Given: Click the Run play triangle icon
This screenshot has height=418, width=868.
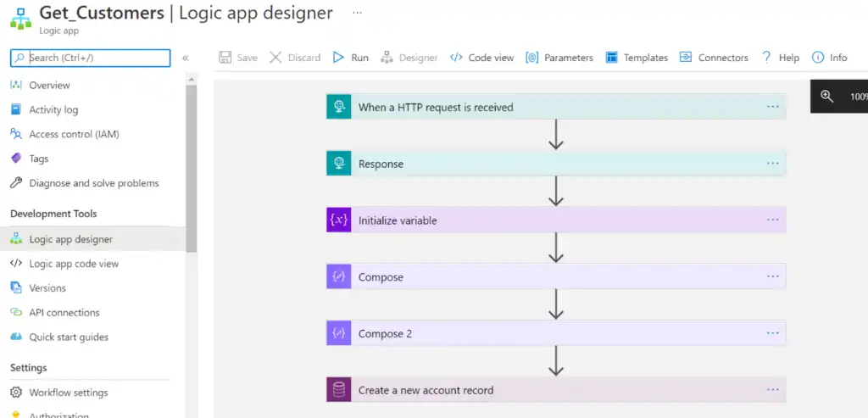Looking at the screenshot, I should click(338, 58).
